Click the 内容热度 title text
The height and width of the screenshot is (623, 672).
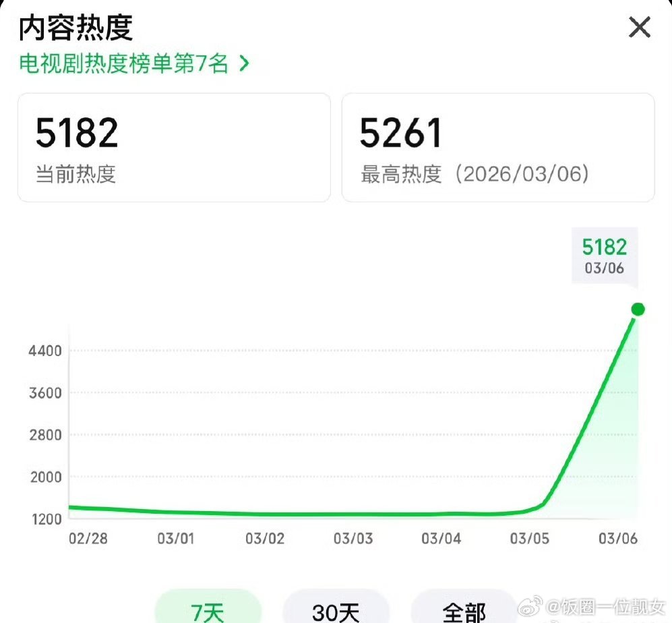tap(75, 28)
